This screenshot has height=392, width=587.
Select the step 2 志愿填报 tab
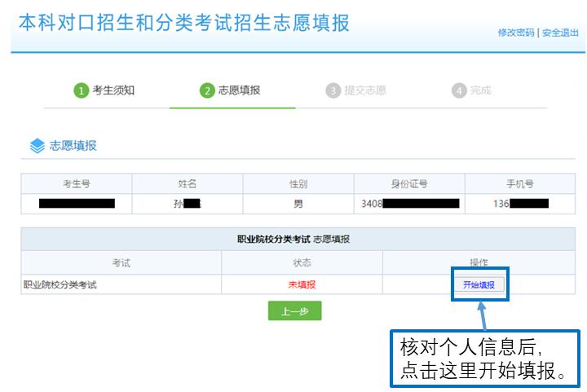click(x=230, y=90)
